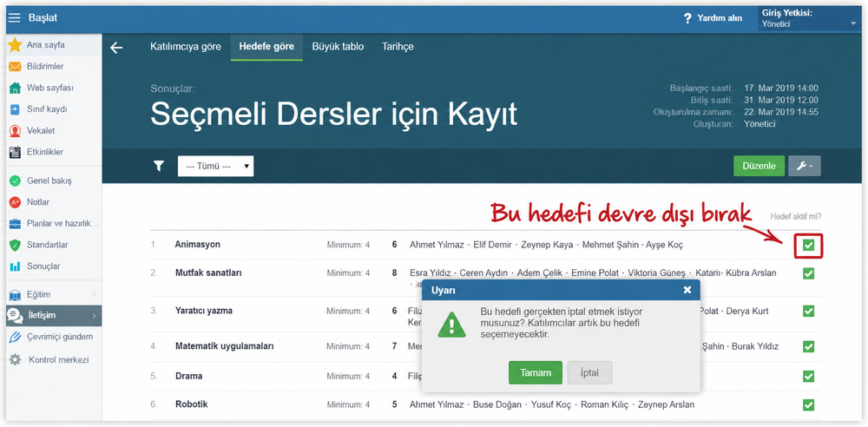The height and width of the screenshot is (427, 868).
Task: Disable the Animasyon target checkbox
Action: point(809,245)
